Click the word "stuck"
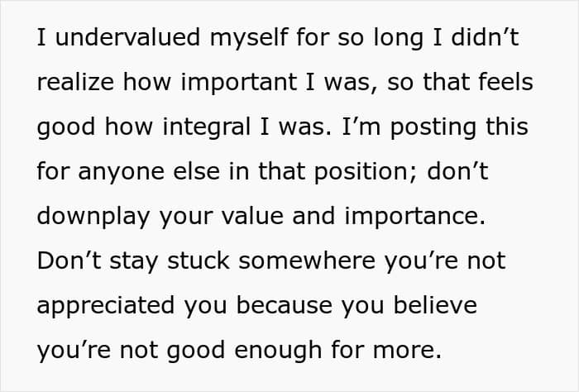This screenshot has height=392, width=579. 199,261
